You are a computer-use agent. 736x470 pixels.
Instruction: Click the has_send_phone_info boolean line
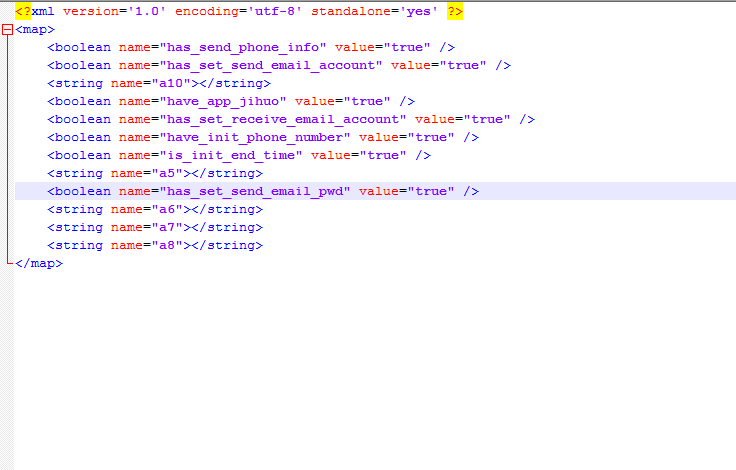251,47
